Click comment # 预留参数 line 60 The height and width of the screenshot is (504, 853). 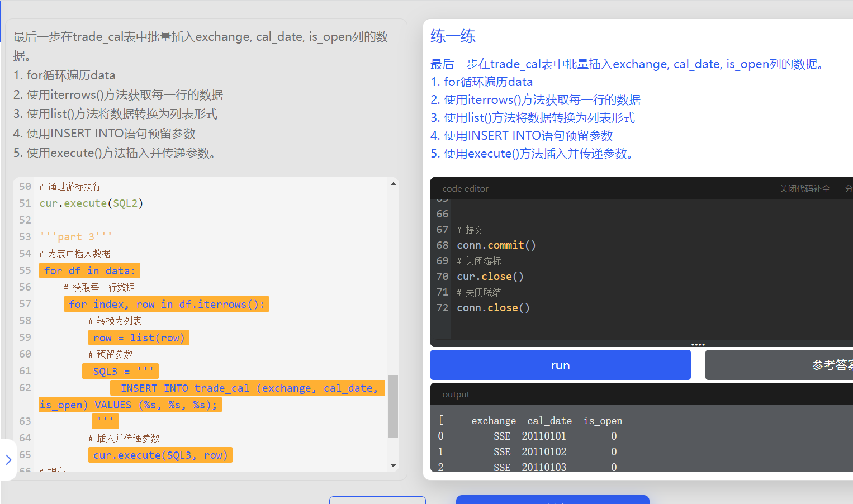[111, 354]
